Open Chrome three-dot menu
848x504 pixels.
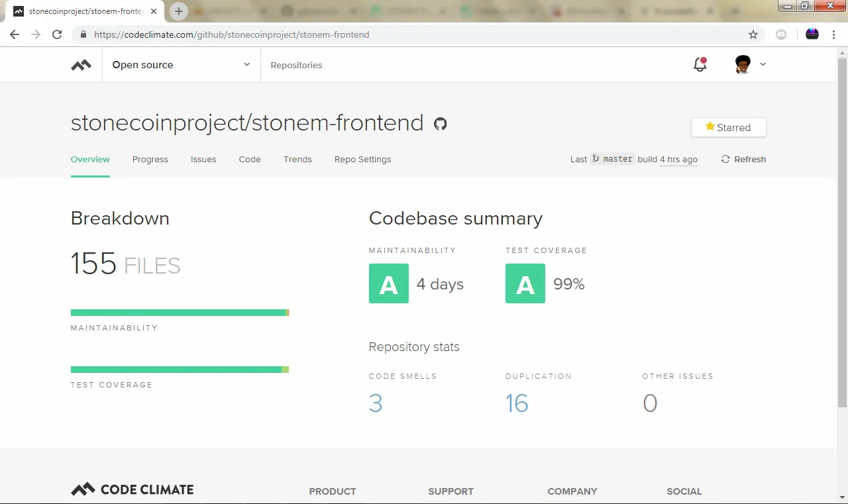(833, 34)
